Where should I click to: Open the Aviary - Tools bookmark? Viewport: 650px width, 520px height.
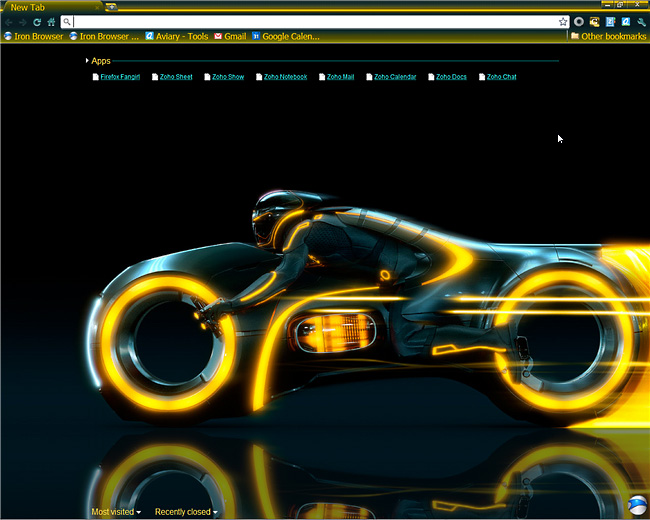[x=177, y=36]
